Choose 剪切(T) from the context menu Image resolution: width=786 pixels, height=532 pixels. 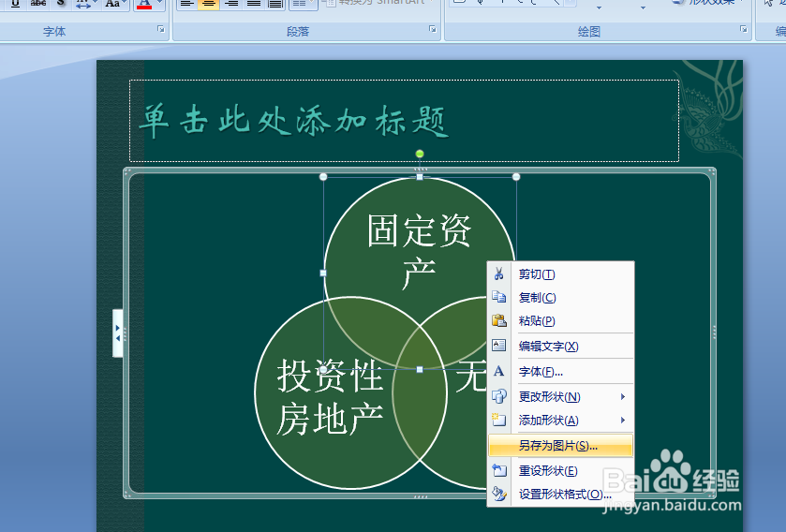[x=560, y=274]
